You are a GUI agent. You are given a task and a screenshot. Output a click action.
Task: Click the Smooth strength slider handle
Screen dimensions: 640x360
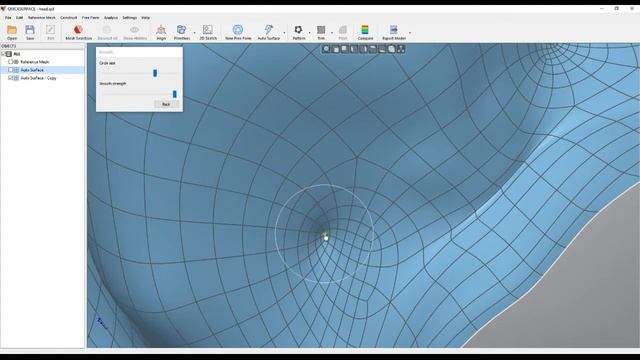pyautogui.click(x=175, y=94)
